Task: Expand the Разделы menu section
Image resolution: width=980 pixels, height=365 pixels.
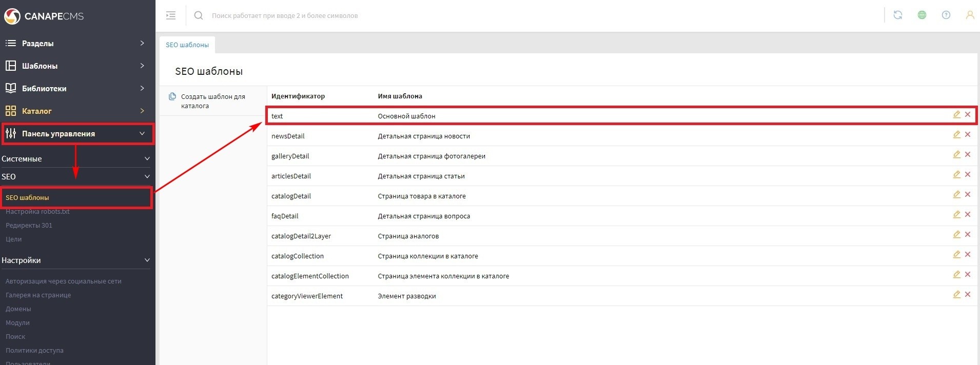Action: pyautogui.click(x=77, y=44)
